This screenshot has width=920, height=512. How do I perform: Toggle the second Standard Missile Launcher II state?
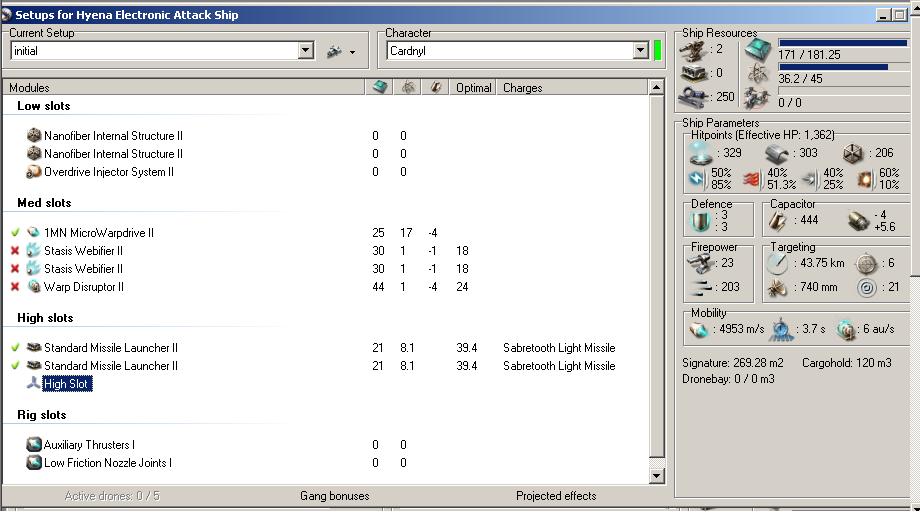click(15, 366)
